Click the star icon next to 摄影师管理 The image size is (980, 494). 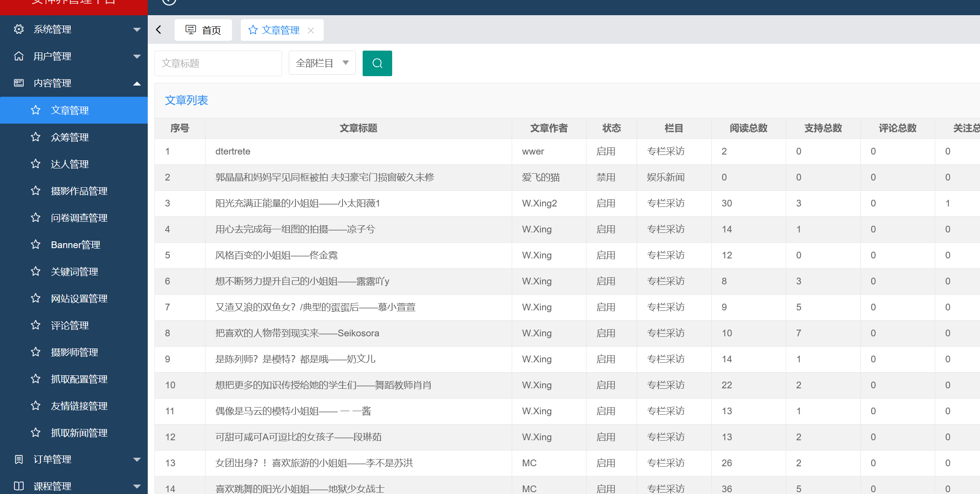coord(36,352)
